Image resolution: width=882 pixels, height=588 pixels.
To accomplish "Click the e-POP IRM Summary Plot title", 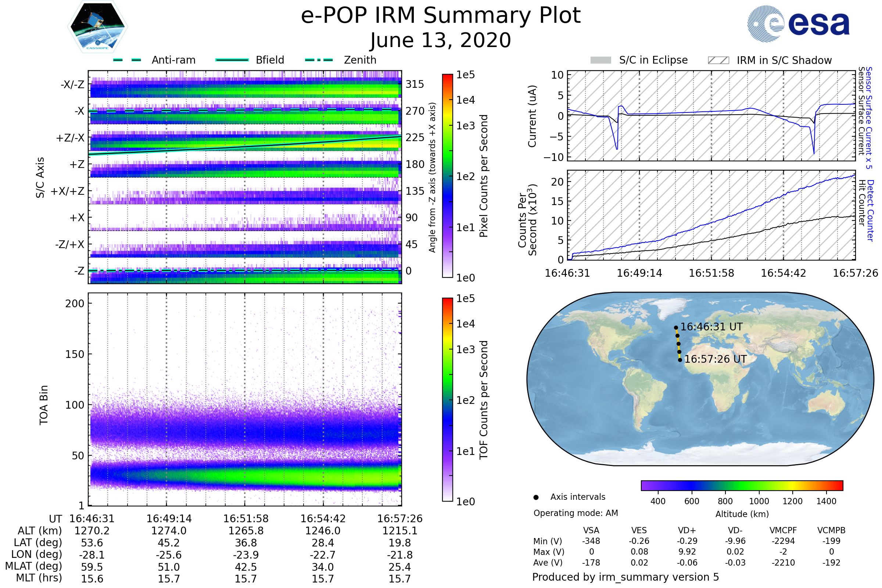I will [x=441, y=16].
